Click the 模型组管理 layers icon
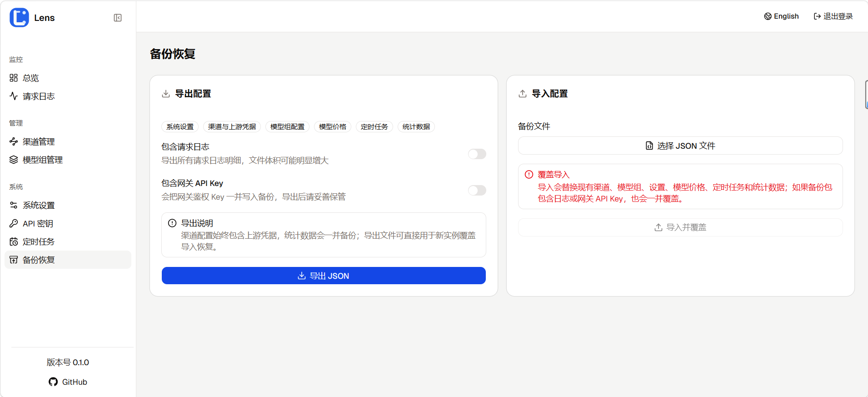868x397 pixels. (14, 160)
